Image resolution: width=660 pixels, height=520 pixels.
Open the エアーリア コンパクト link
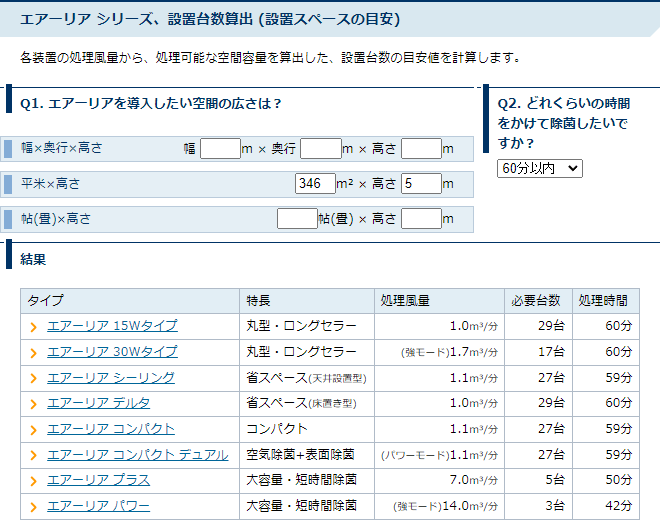coord(111,428)
